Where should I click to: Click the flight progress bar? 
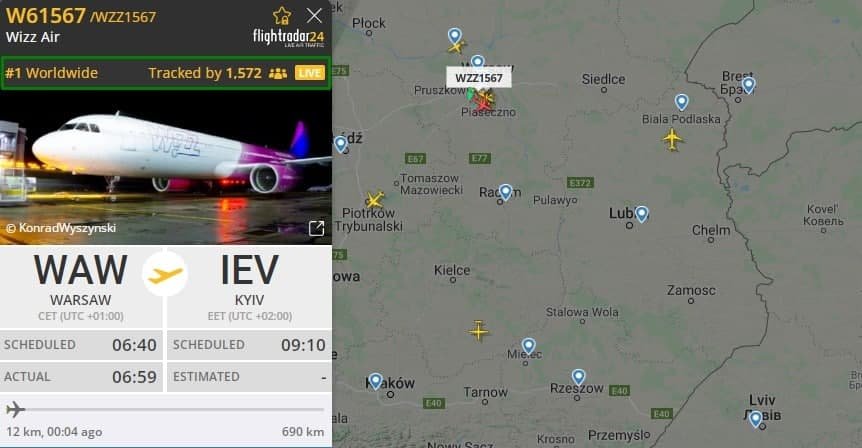[165, 410]
